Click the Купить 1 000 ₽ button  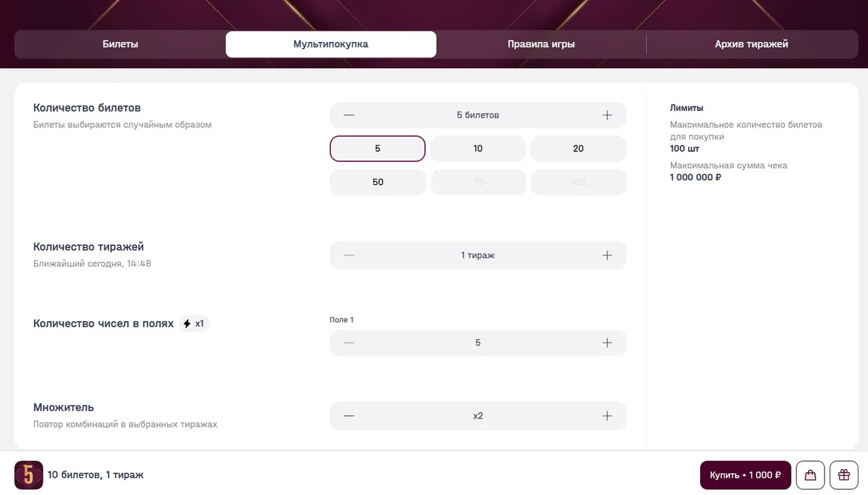[745, 475]
